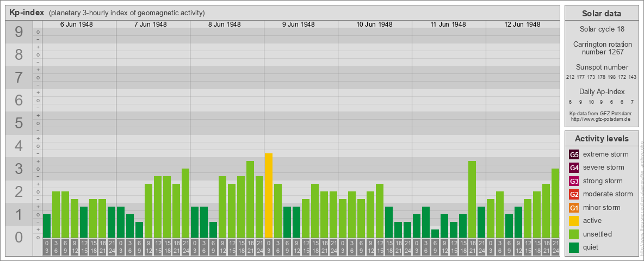Click the G1 minor storm badge
This screenshot has height=261, width=644.
point(574,208)
